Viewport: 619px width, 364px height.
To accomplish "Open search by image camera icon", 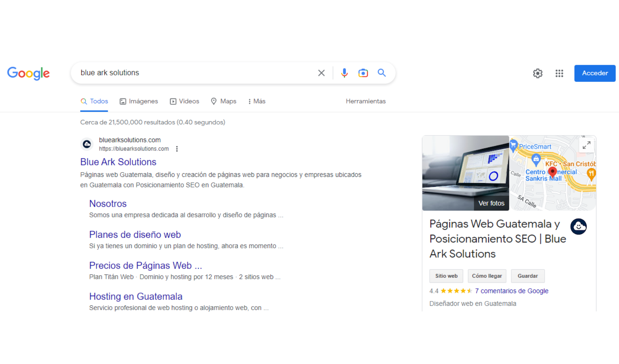I will point(363,73).
